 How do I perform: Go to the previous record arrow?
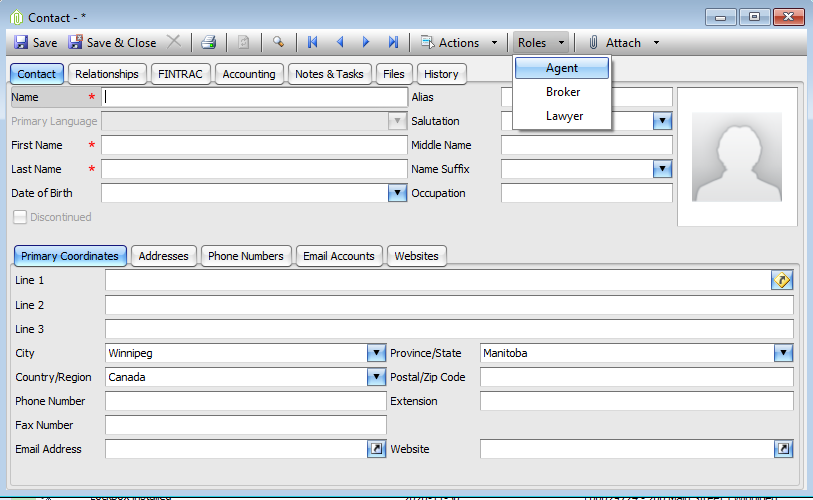(x=340, y=43)
